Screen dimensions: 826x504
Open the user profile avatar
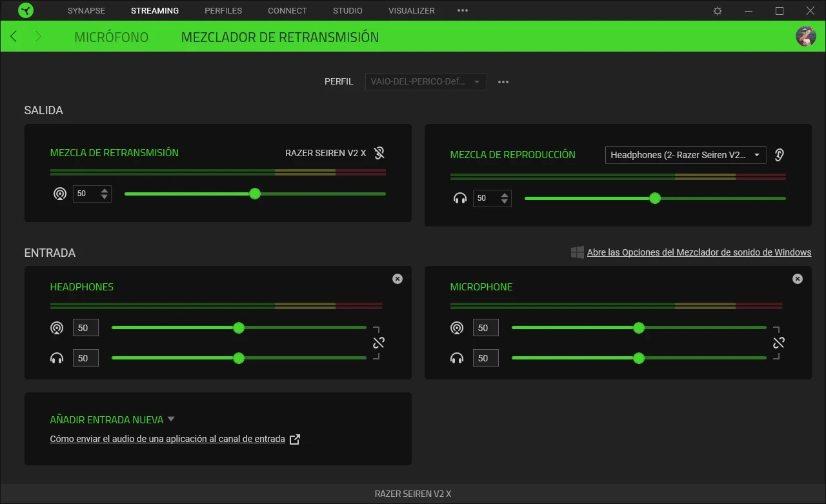tap(805, 37)
